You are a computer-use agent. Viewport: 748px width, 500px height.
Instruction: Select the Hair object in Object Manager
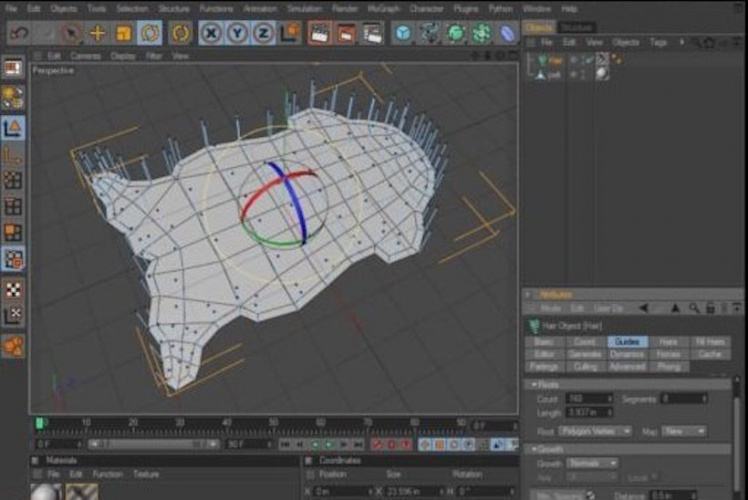click(x=556, y=60)
